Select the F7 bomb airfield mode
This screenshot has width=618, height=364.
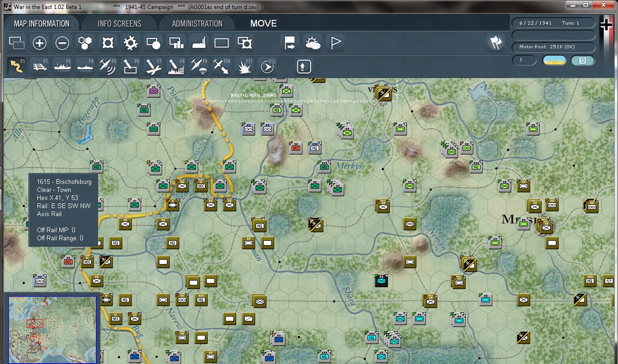click(x=153, y=66)
